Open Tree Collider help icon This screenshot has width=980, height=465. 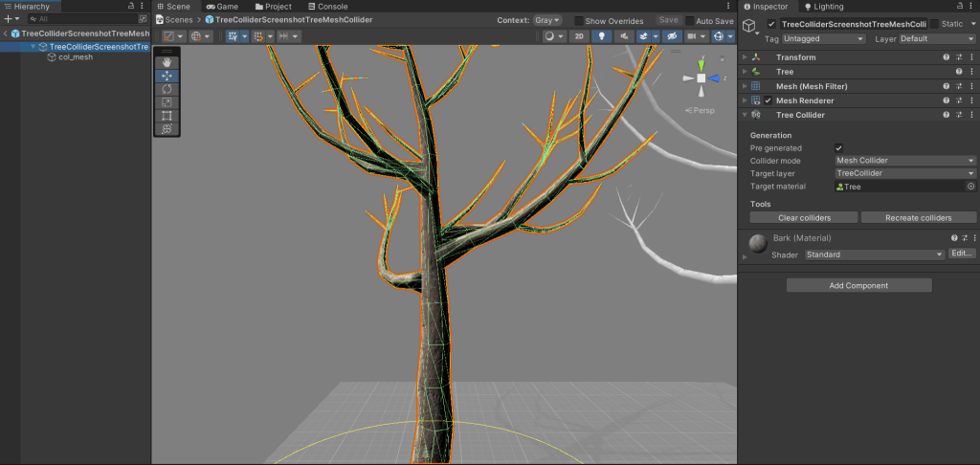tap(946, 115)
